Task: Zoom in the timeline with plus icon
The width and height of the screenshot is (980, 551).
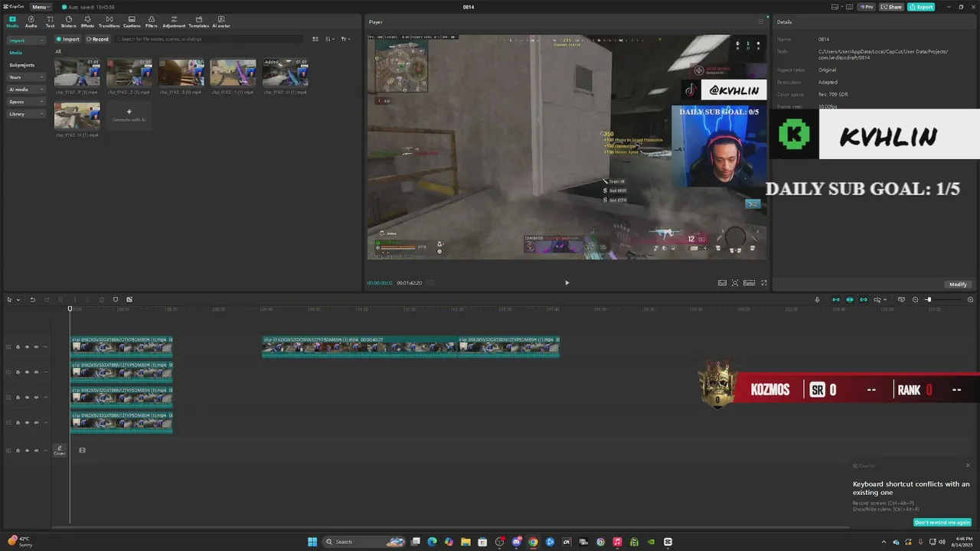Action: 971,299
